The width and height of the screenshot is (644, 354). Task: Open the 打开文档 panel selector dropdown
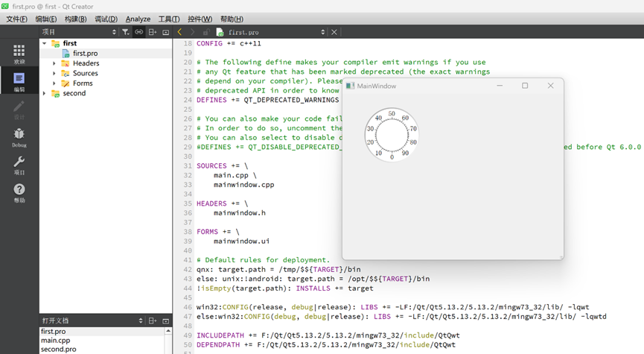(141, 320)
